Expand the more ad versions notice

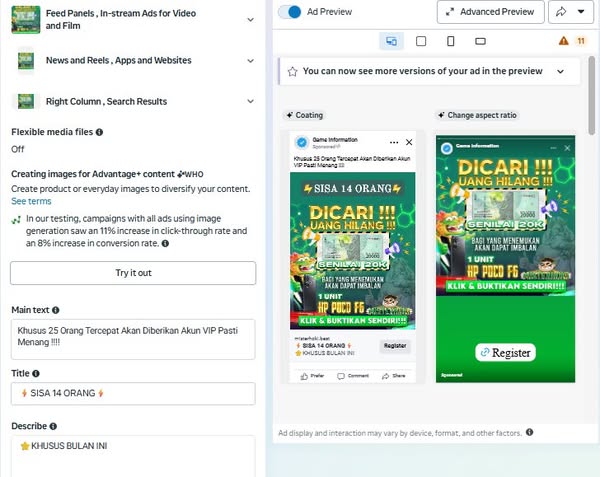[560, 72]
